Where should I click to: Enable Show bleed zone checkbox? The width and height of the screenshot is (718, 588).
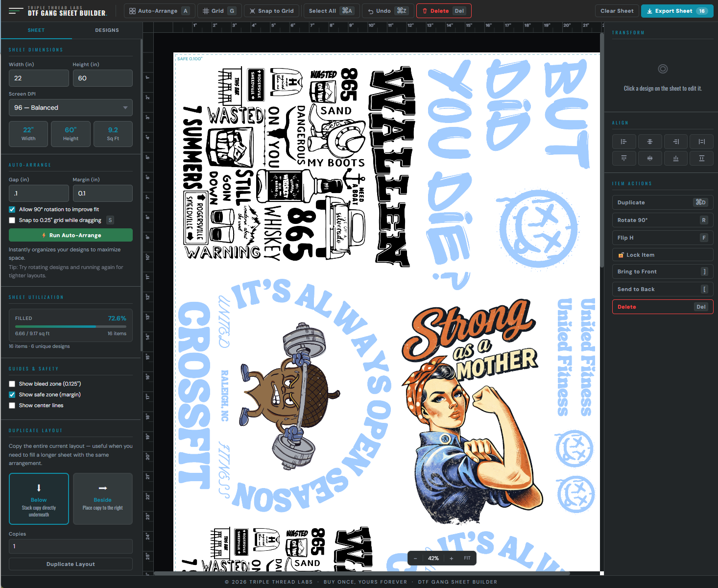[12, 384]
